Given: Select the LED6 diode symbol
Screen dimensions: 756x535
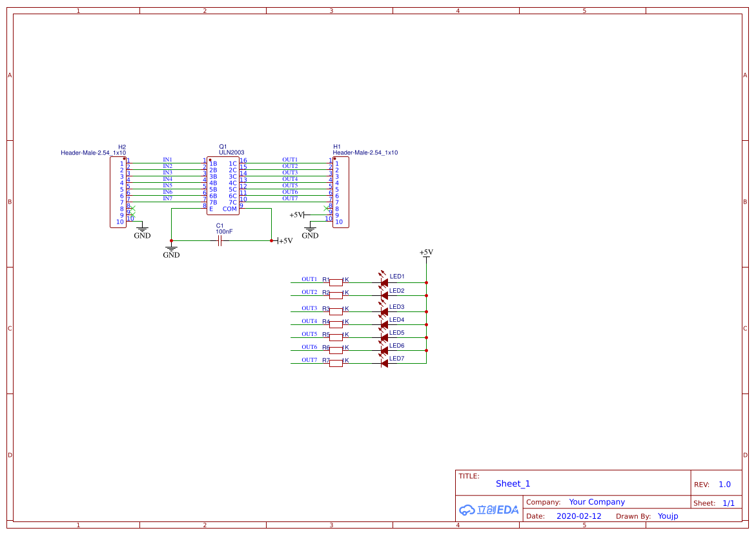Looking at the screenshot, I should tap(383, 350).
